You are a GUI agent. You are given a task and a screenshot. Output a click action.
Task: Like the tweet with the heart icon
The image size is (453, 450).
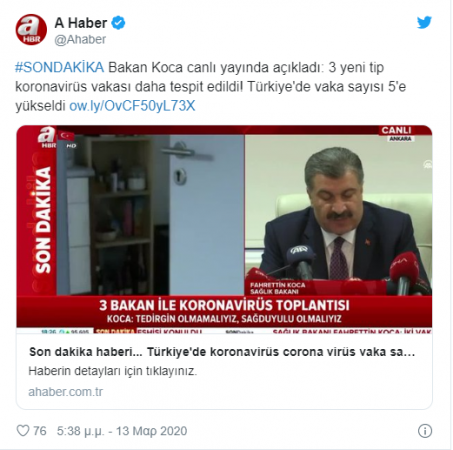(x=23, y=431)
